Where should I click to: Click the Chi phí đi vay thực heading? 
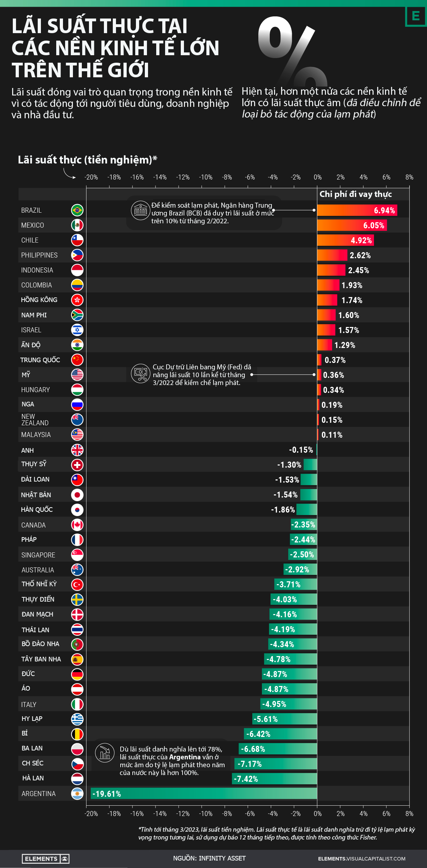[x=355, y=194]
